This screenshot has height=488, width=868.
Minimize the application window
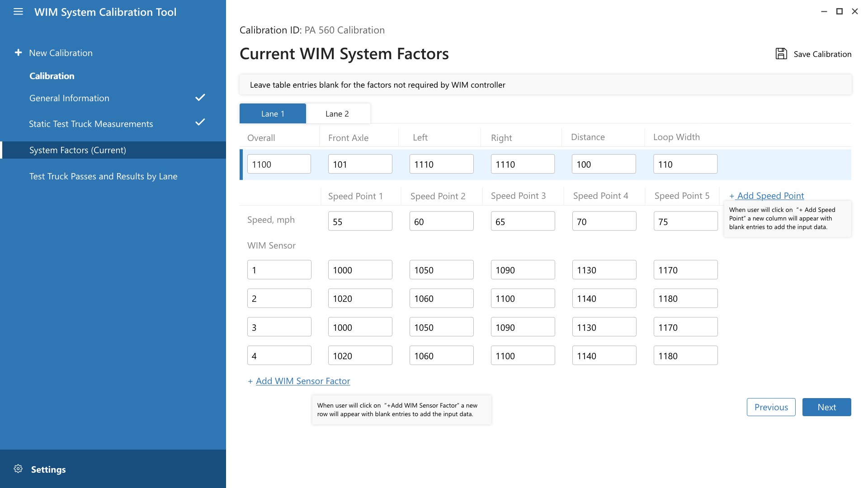[x=824, y=12]
